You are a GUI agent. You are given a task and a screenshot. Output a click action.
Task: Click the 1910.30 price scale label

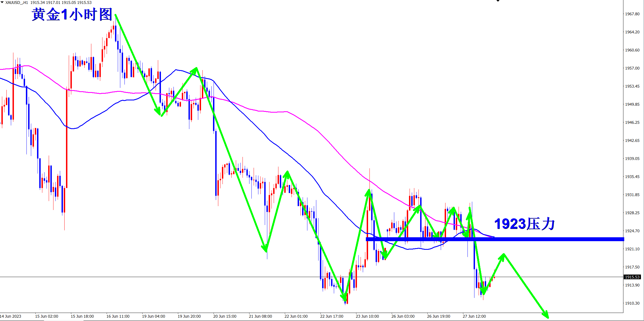click(x=632, y=303)
